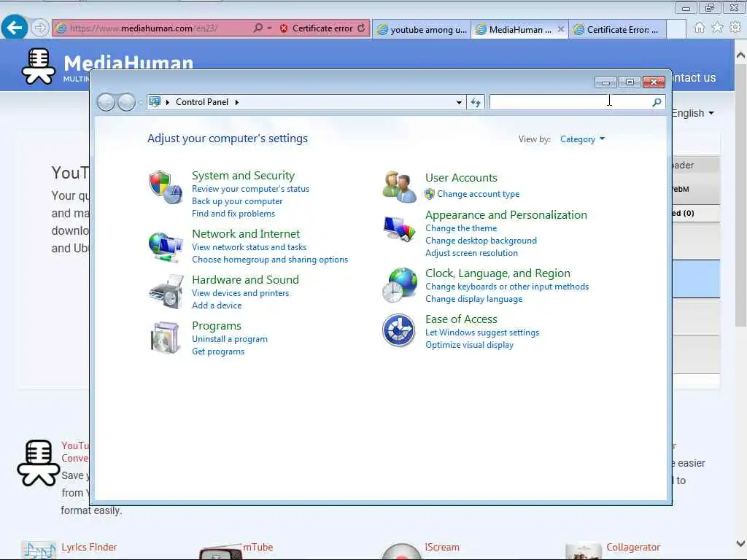747x560 pixels.
Task: Open the Clock, Language, and Region globe icon
Action: pos(399,285)
